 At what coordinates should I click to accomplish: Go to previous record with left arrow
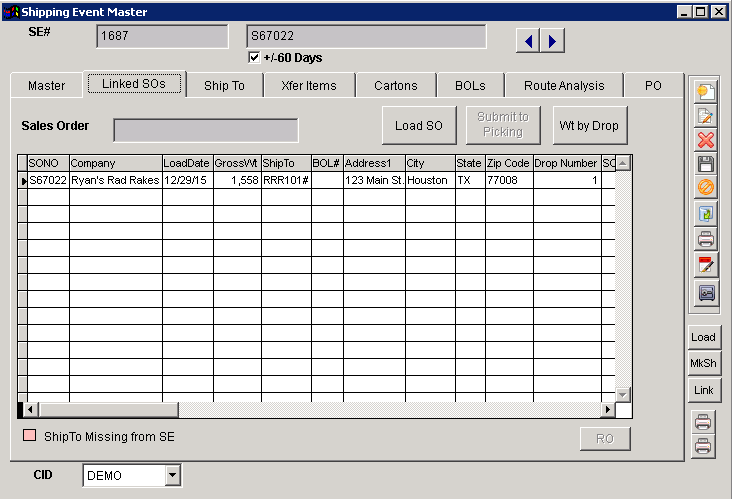click(528, 40)
